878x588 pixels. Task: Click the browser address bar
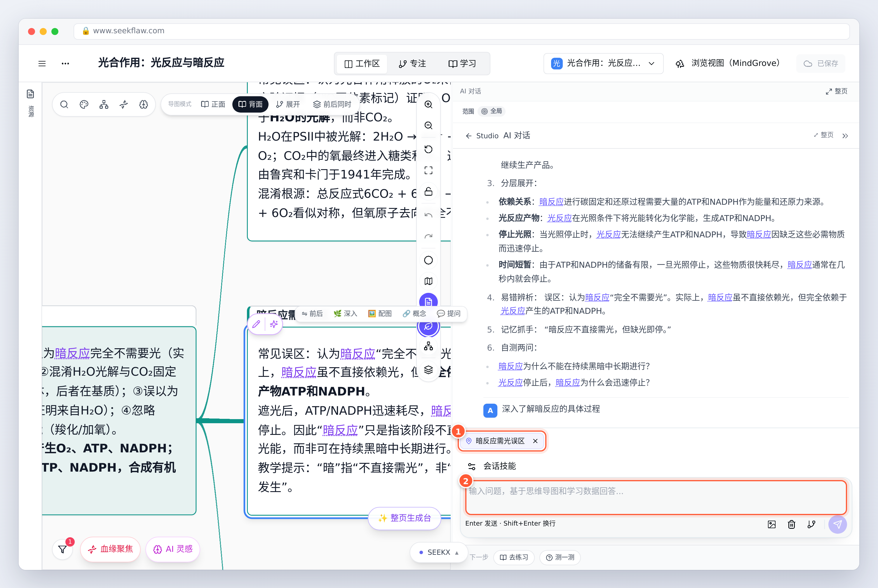(x=461, y=31)
